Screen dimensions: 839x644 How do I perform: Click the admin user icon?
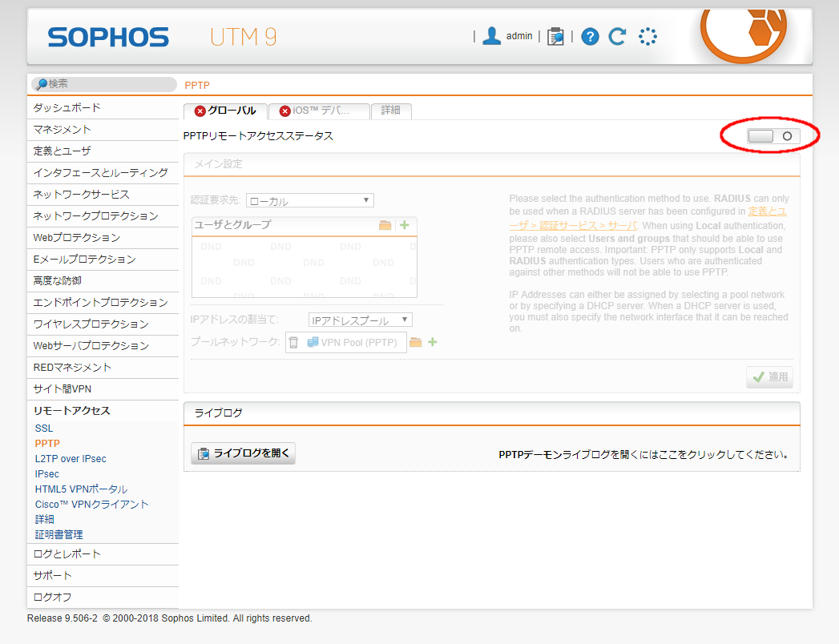point(492,36)
